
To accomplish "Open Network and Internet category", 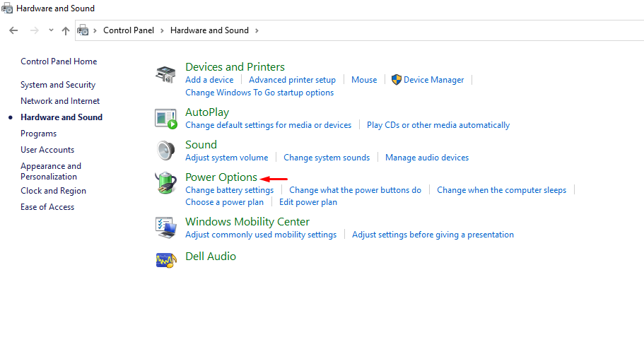I will (x=60, y=101).
